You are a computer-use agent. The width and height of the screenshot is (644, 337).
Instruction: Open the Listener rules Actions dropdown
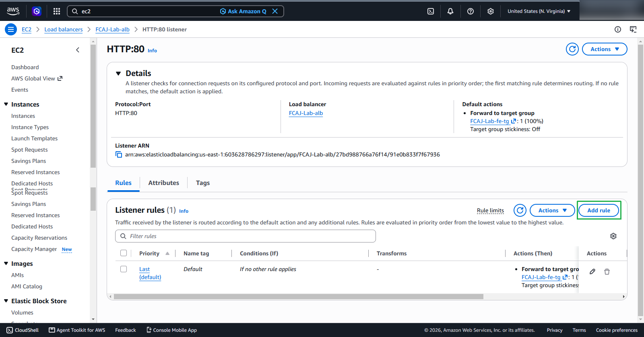coord(552,210)
